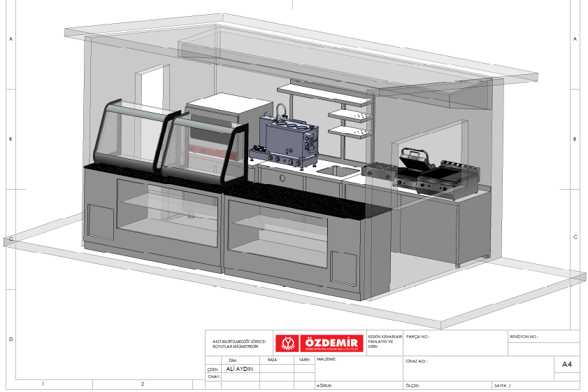
Task: Select the A4 sheet size box
Action: coord(566,365)
